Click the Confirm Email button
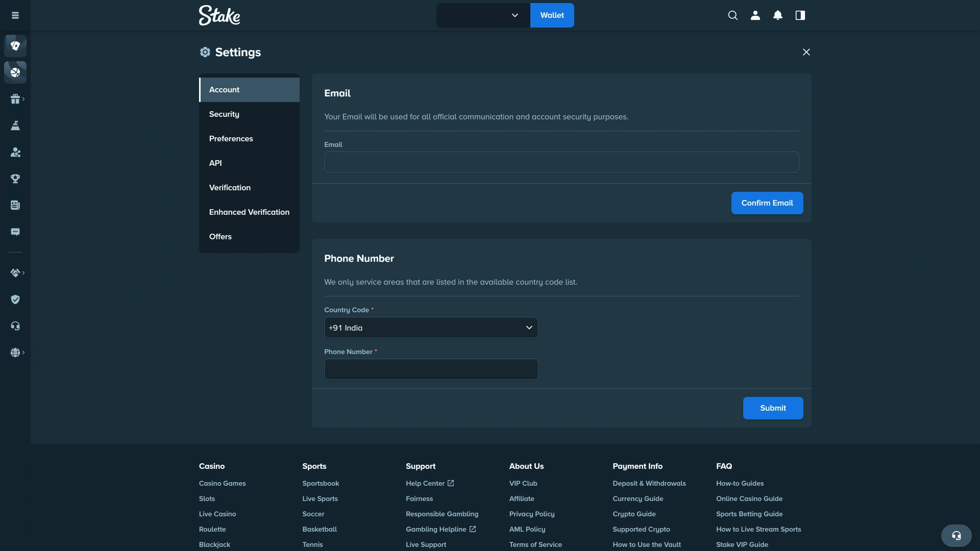Viewport: 980px width, 551px height. click(x=767, y=203)
